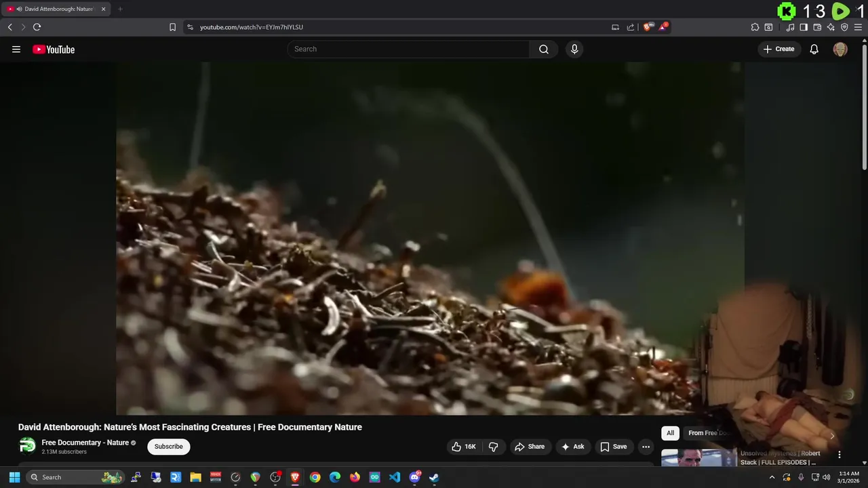Open the Leo AI sparkle icon
868x488 pixels.
point(831,27)
